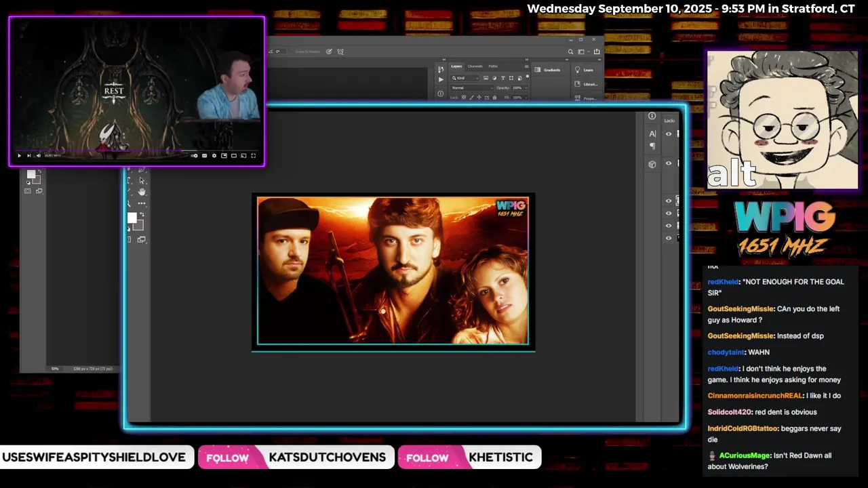This screenshot has height=488, width=868.
Task: Mute the video volume speaker icon
Action: (39, 156)
